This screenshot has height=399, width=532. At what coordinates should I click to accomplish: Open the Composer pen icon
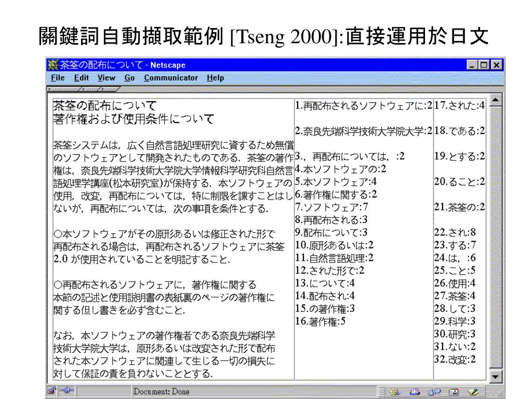pyautogui.click(x=473, y=392)
